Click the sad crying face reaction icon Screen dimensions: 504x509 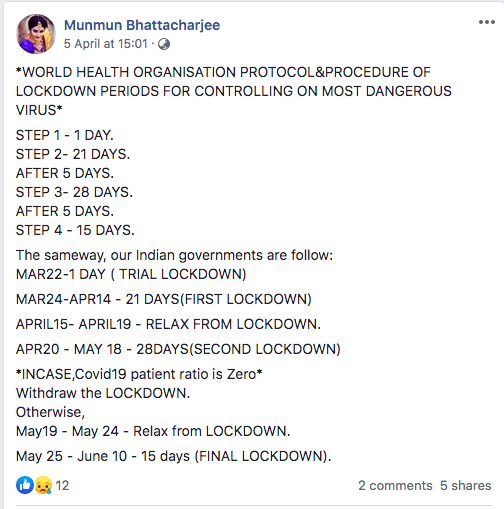(43, 485)
